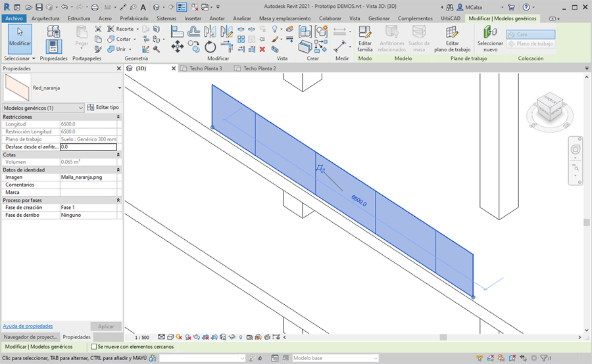This screenshot has width=592, height=364.
Task: Open the Arquitectura ribbon tab
Action: [x=45, y=18]
